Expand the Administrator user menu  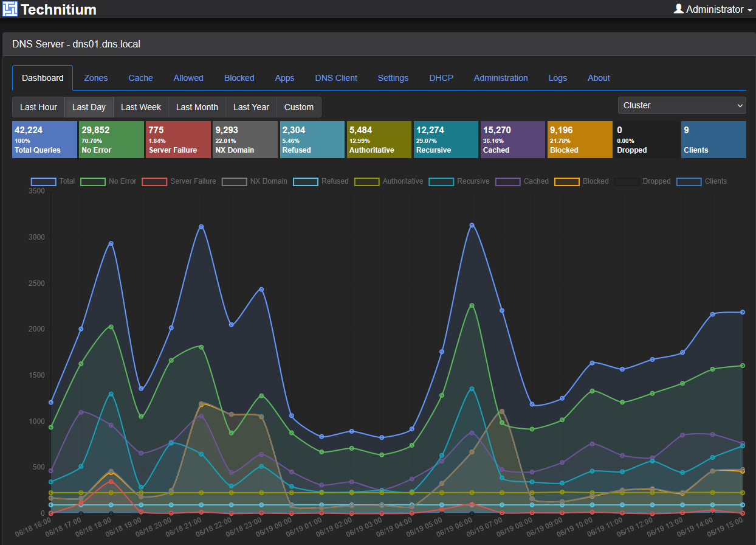(x=709, y=9)
